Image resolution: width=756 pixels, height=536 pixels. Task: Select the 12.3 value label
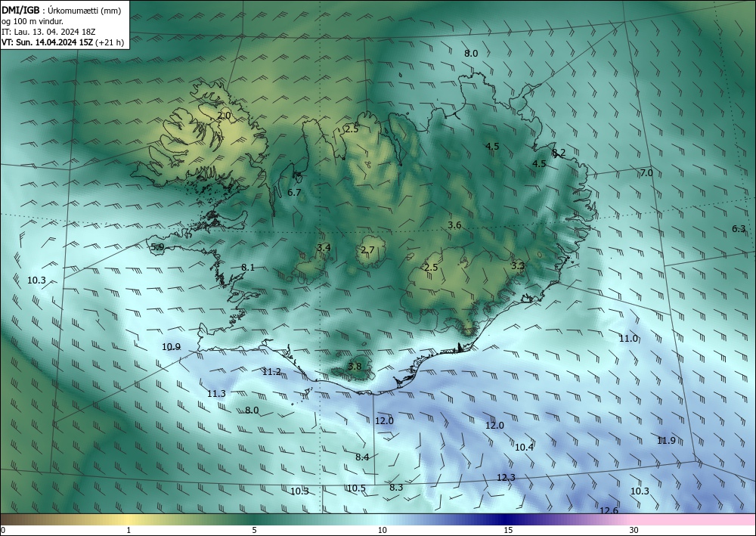coord(506,477)
